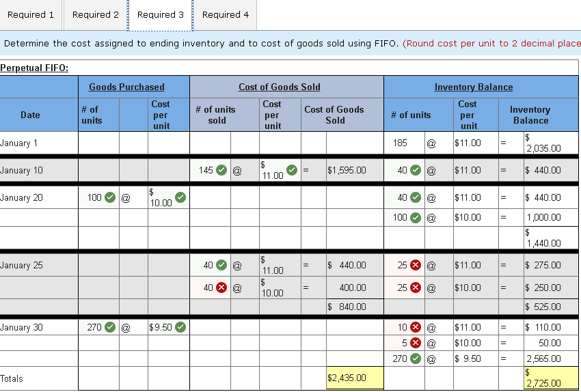This screenshot has width=581, height=392.
Task: Click the $2,435.00 total cost of goods sold
Action: (x=355, y=378)
